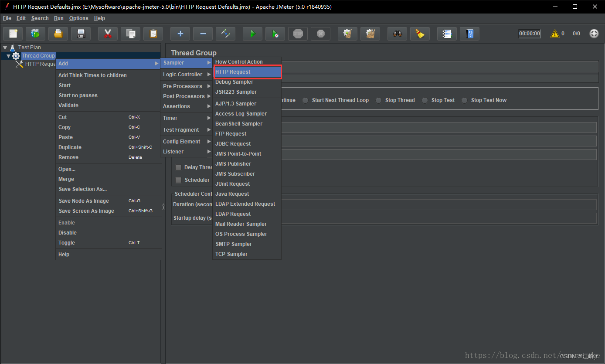This screenshot has height=364, width=605.
Task: Open the Templates toolbar icon
Action: (x=35, y=34)
